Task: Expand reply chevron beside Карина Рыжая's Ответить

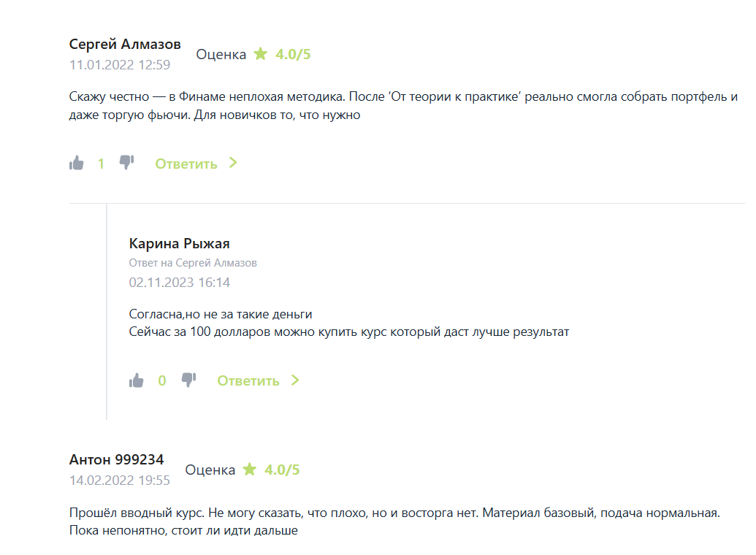Action: 295,380
